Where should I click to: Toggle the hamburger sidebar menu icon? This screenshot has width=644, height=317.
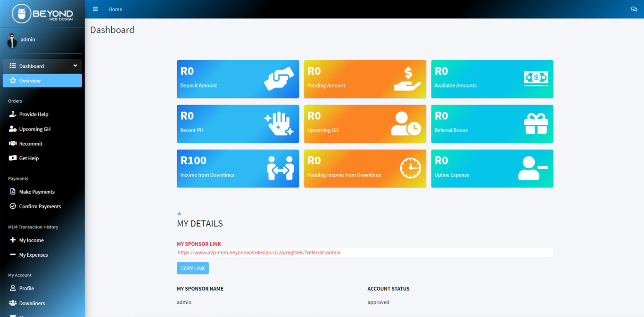click(95, 9)
